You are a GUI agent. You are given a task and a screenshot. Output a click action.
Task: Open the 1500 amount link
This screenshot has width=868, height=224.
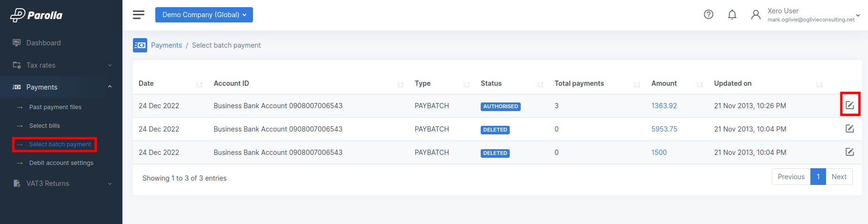pyautogui.click(x=659, y=153)
